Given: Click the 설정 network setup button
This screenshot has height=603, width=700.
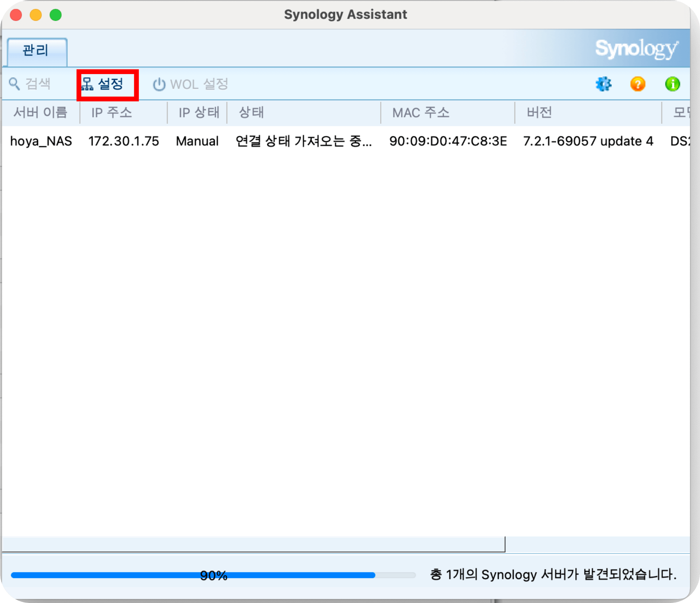Looking at the screenshot, I should [x=103, y=84].
